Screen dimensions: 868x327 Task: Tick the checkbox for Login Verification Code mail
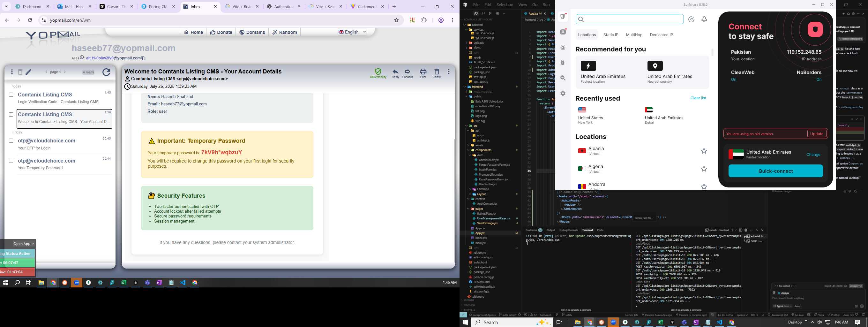coord(11,95)
